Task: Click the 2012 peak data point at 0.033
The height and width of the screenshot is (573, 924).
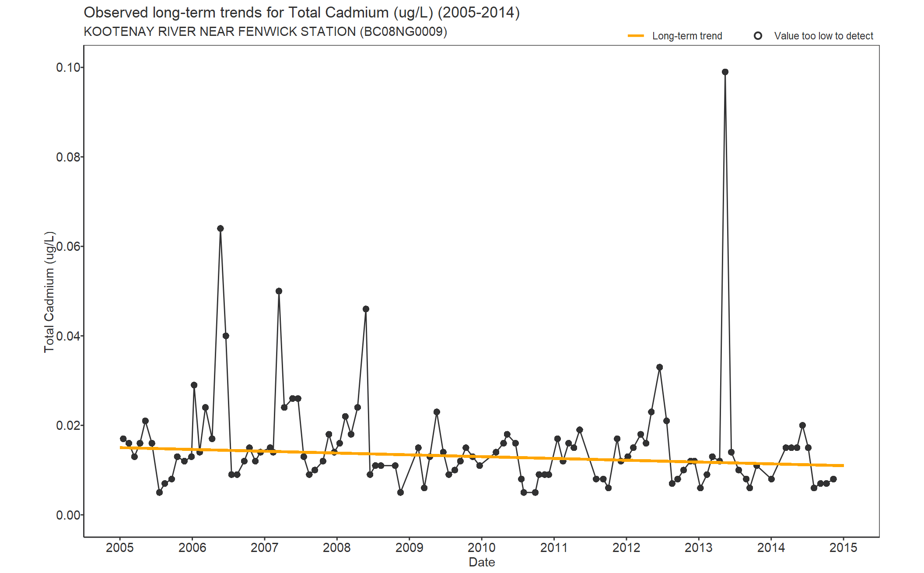Action: pyautogui.click(x=659, y=367)
